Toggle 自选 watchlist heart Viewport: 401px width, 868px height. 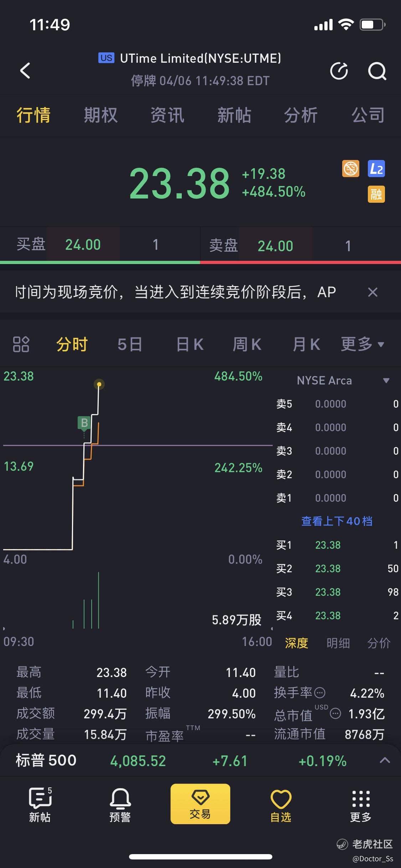(281, 805)
